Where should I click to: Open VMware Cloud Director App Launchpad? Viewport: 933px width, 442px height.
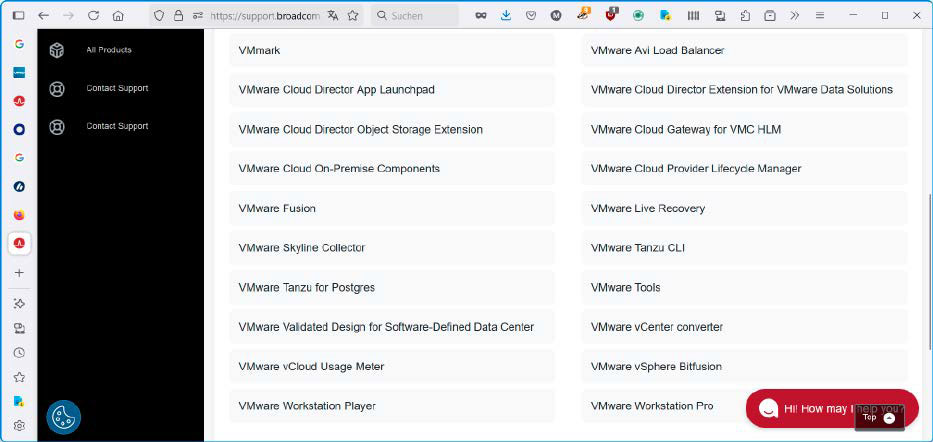coord(392,90)
